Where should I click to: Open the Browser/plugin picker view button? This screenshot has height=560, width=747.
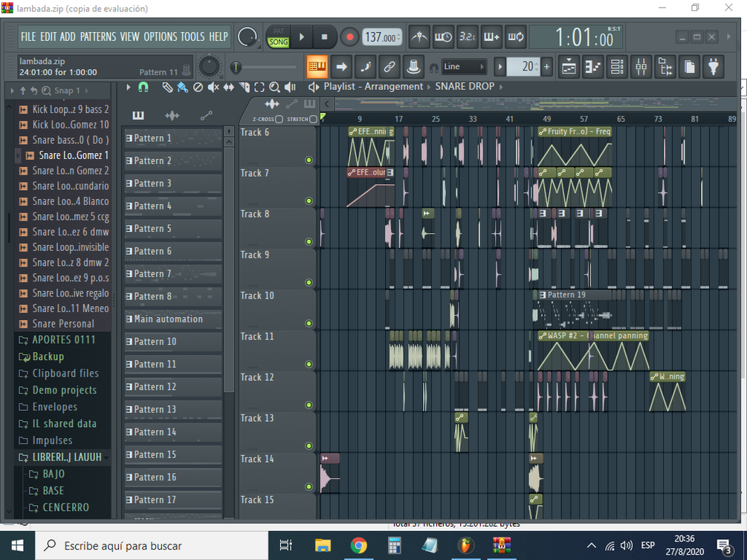coord(665,67)
